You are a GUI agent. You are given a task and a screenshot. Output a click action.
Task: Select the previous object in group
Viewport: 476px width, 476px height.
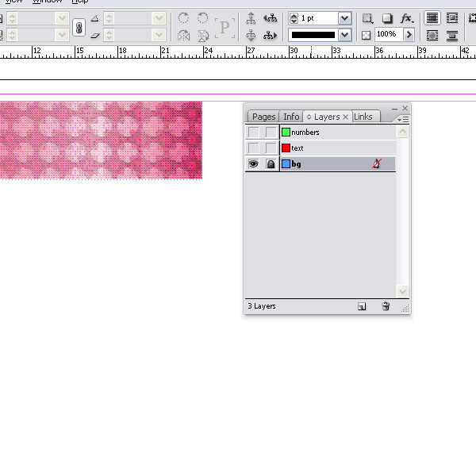point(271,18)
